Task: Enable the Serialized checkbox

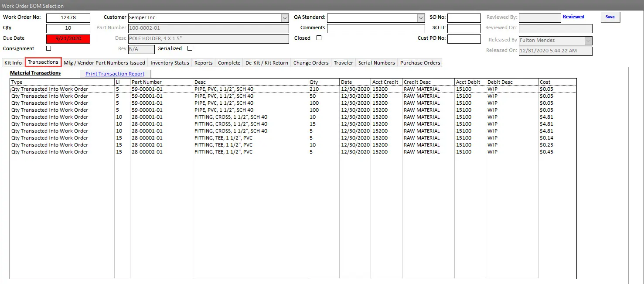Action: (x=190, y=48)
